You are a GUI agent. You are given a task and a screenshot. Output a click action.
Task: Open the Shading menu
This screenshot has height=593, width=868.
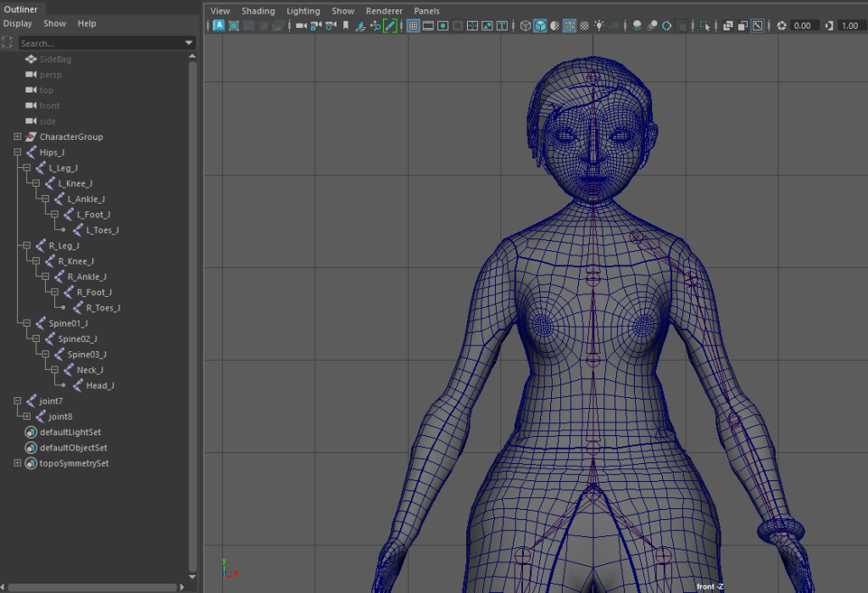click(258, 11)
